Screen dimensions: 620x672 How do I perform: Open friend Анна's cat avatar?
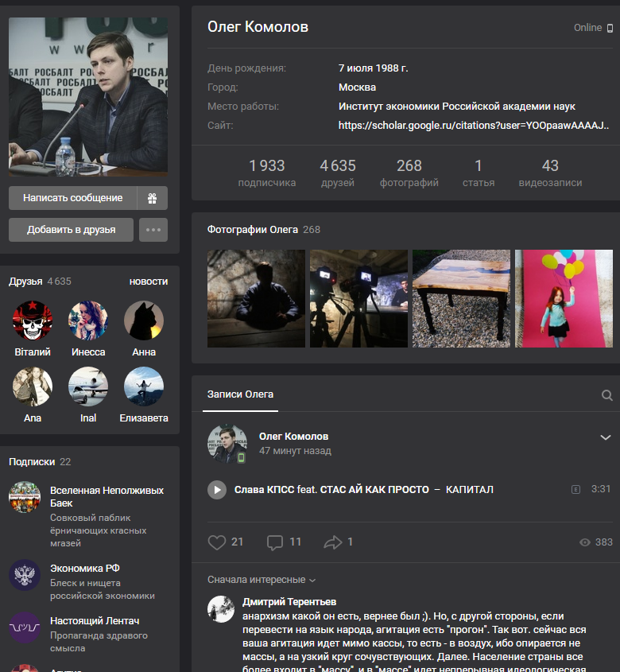144,320
